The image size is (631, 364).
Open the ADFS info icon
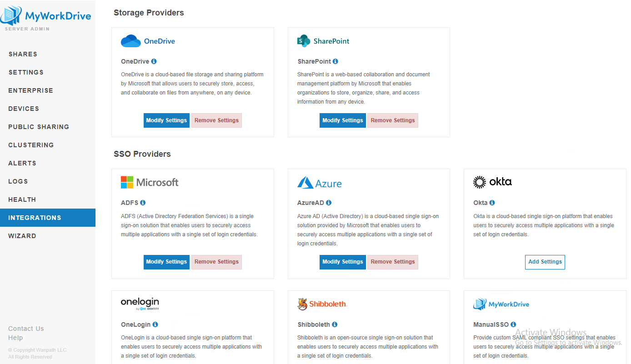143,203
